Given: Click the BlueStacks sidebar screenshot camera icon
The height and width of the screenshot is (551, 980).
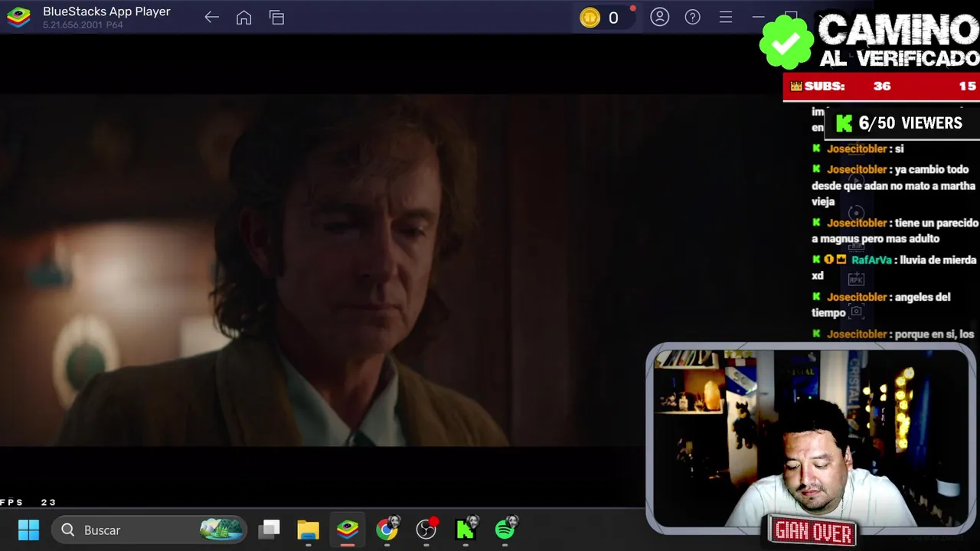Looking at the screenshot, I should 857,311.
